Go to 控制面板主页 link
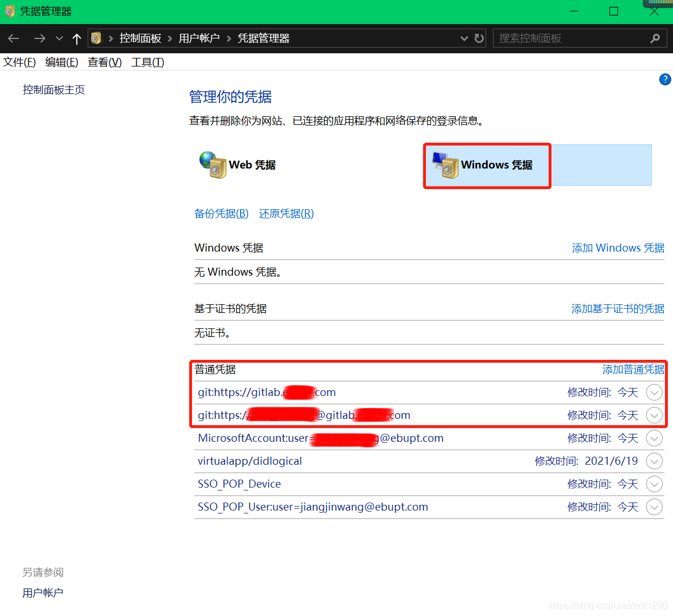 point(54,89)
